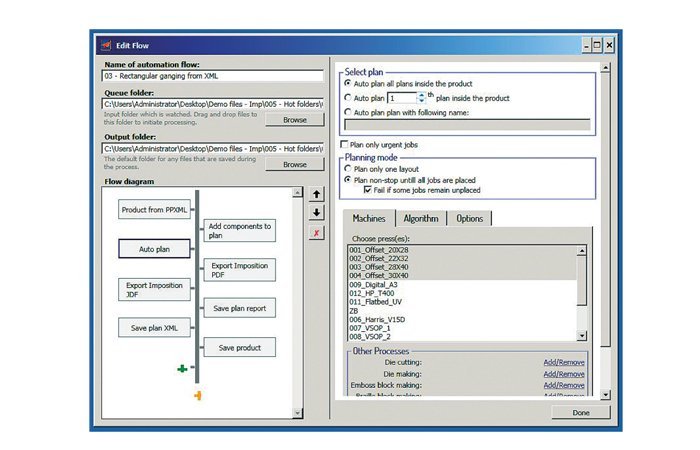Select press 003_Offset_28X40
Image resolution: width=700 pixels, height=450 pixels.
tap(462, 267)
